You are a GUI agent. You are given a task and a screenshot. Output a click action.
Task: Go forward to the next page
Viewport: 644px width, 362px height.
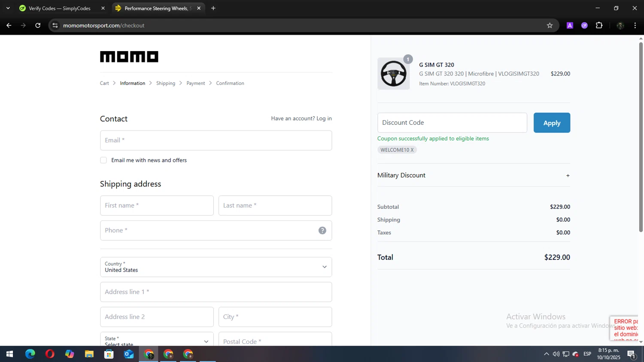pyautogui.click(x=23, y=25)
